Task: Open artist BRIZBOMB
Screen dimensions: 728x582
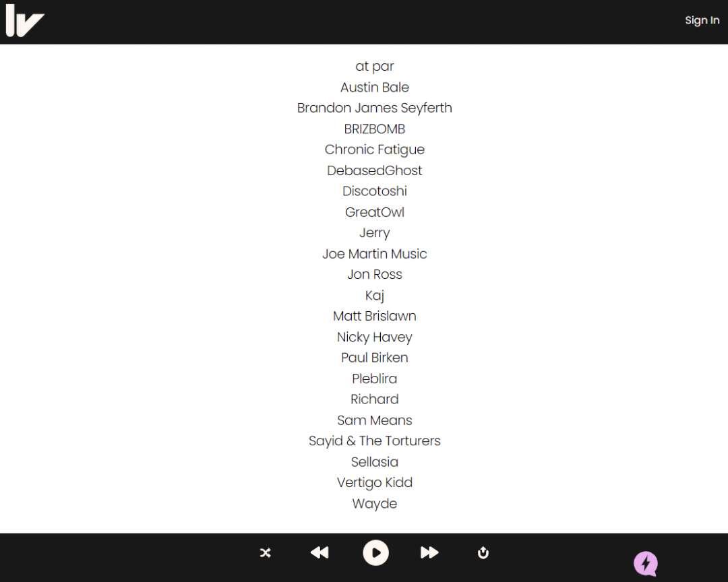Action: [x=375, y=129]
